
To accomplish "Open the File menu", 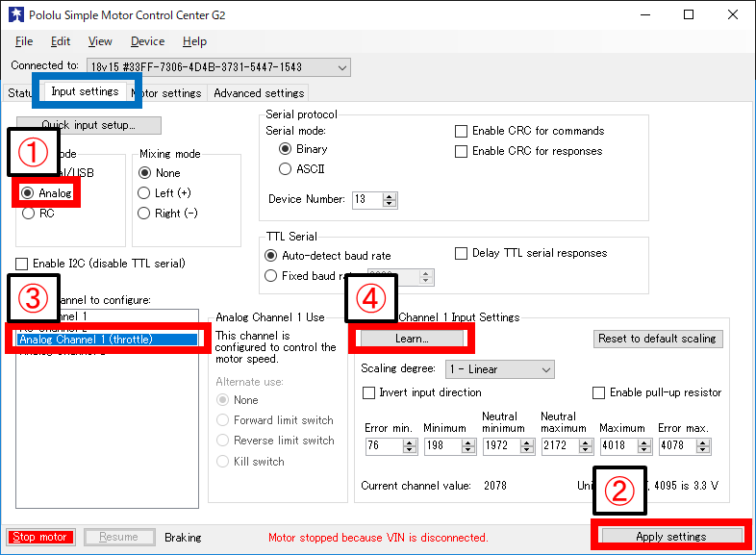I will pos(24,41).
